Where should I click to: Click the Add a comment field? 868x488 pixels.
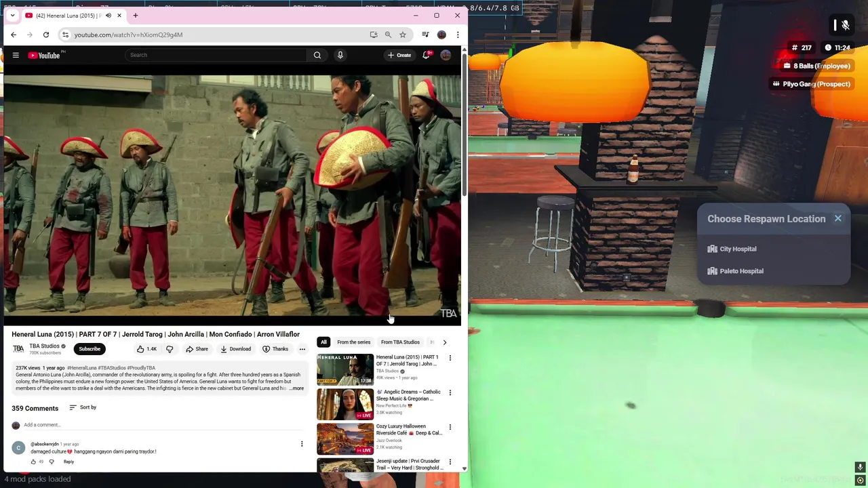(x=163, y=425)
